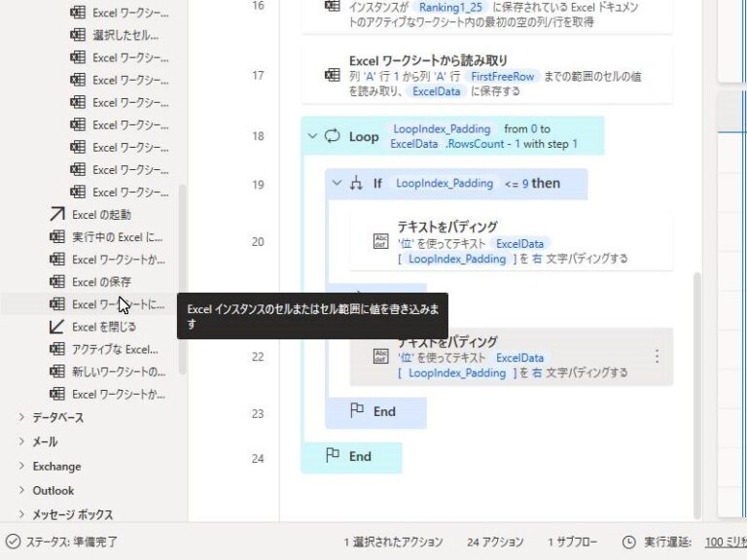Click the Ranking1_25 variable on line 16
747x560 pixels.
[x=450, y=7]
